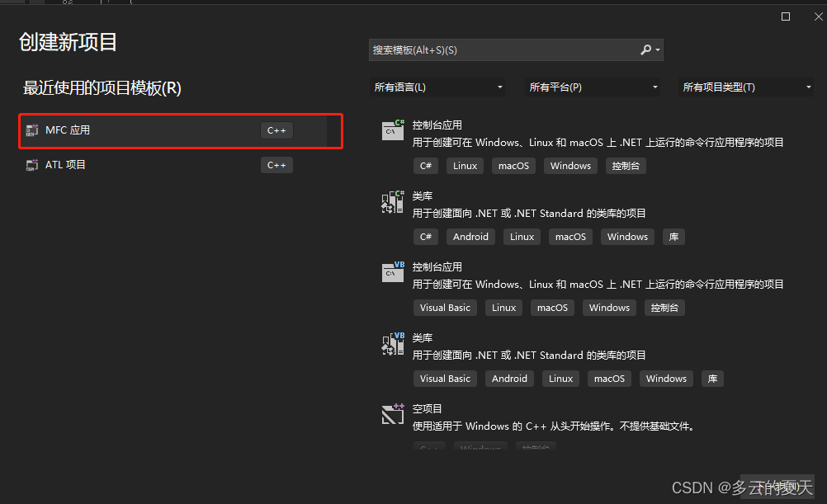Click Linux tag under C# 控制台应用
Viewport: 827px width, 504px height.
pos(465,166)
